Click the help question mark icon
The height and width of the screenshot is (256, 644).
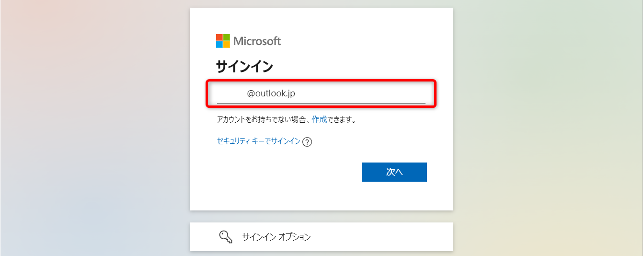(x=308, y=142)
